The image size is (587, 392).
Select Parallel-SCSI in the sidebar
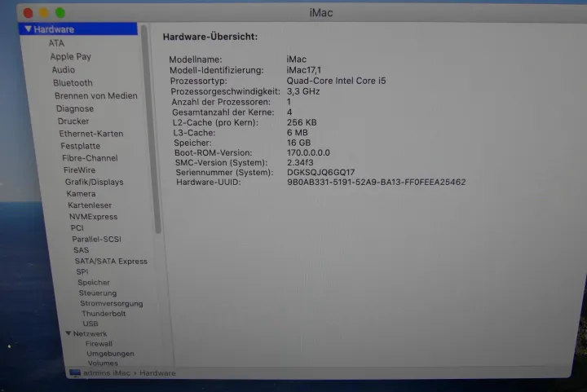(x=96, y=239)
